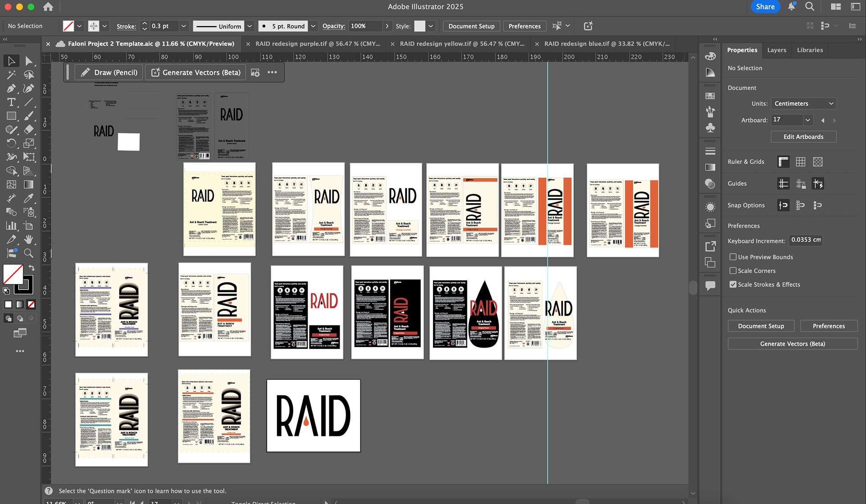Select the Artboard tool
The width and height of the screenshot is (866, 504).
coord(29,226)
